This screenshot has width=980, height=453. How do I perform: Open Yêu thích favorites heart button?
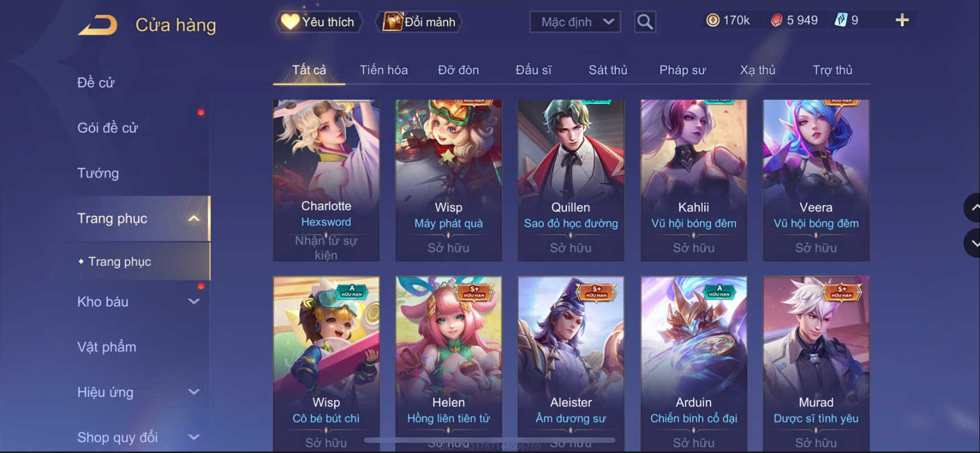(x=319, y=22)
